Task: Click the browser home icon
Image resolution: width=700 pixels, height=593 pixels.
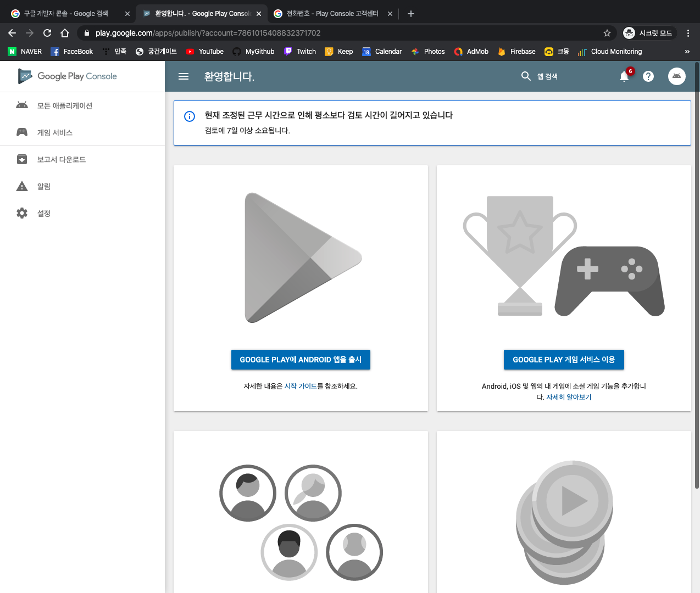Action: pos(65,33)
